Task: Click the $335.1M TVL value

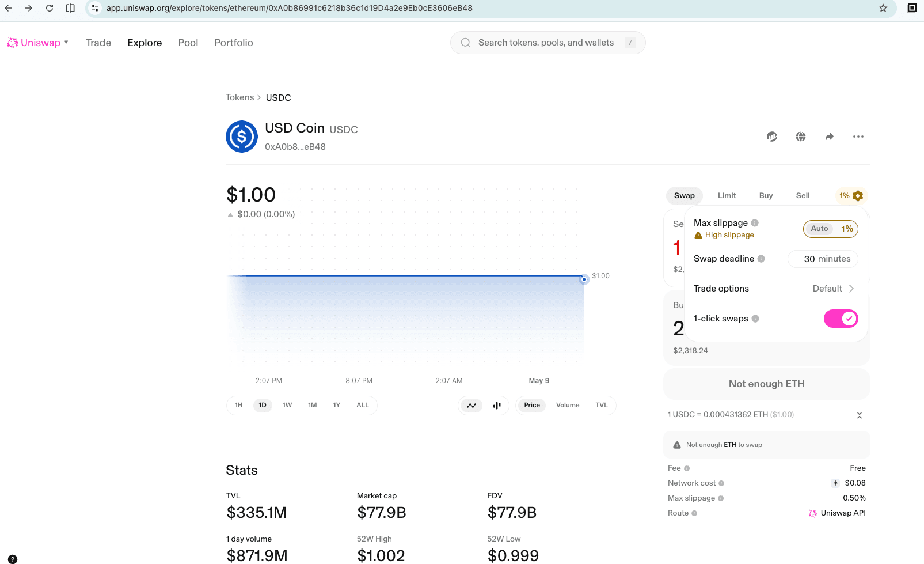Action: pyautogui.click(x=257, y=513)
